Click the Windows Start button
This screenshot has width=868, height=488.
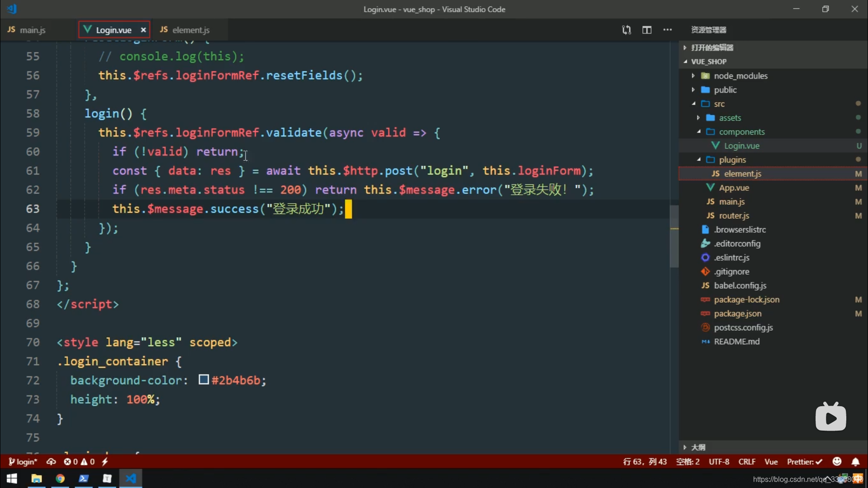pyautogui.click(x=12, y=479)
